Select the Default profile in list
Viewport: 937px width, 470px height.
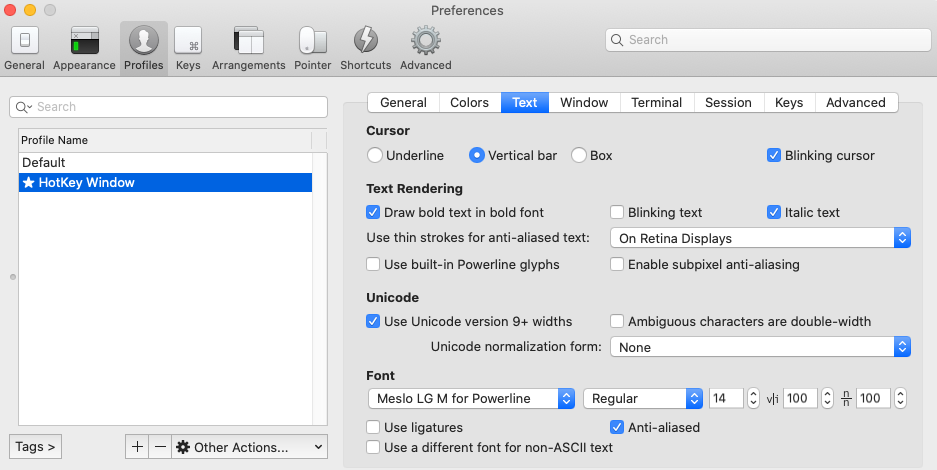pos(166,162)
